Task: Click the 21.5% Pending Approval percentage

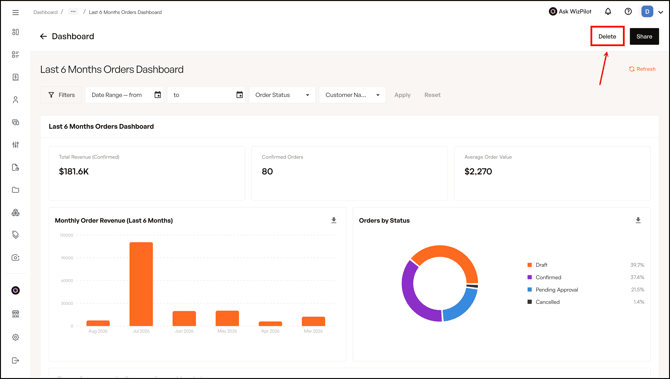Action: pyautogui.click(x=638, y=290)
